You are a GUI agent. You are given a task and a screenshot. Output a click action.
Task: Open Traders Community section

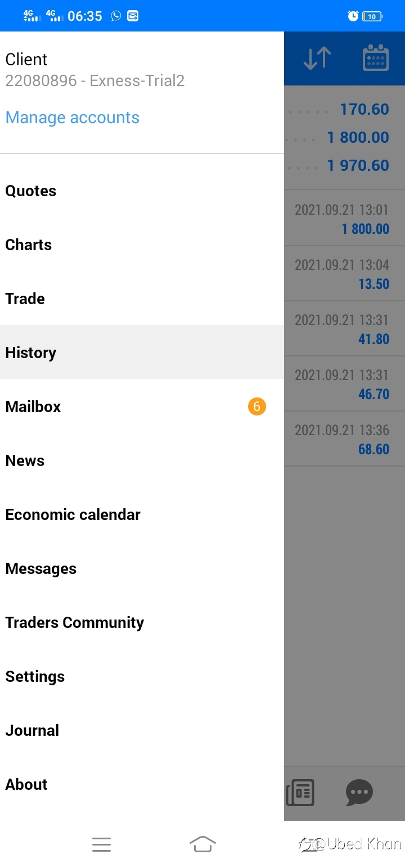tap(142, 623)
